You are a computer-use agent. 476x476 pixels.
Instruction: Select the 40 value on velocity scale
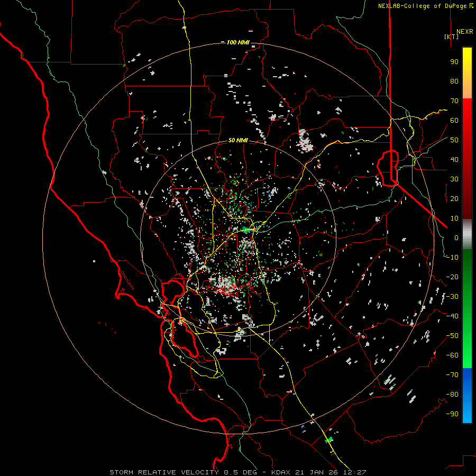click(x=454, y=159)
